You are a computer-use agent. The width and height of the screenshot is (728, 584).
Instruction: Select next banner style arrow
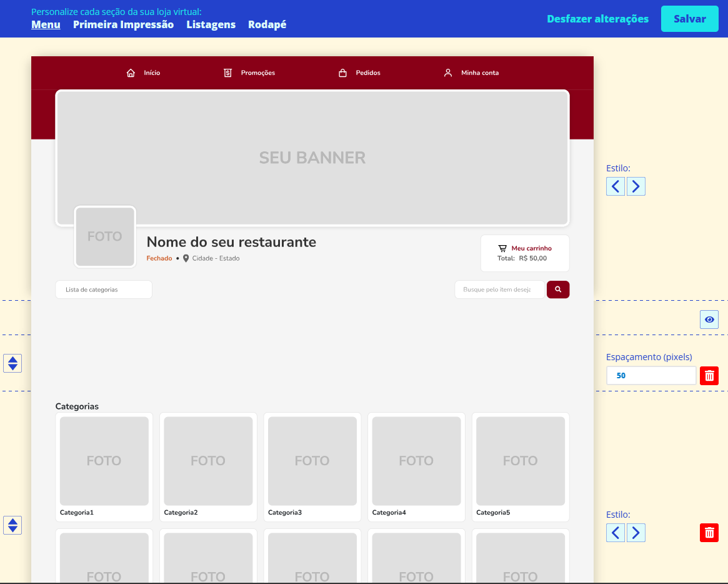tap(636, 186)
